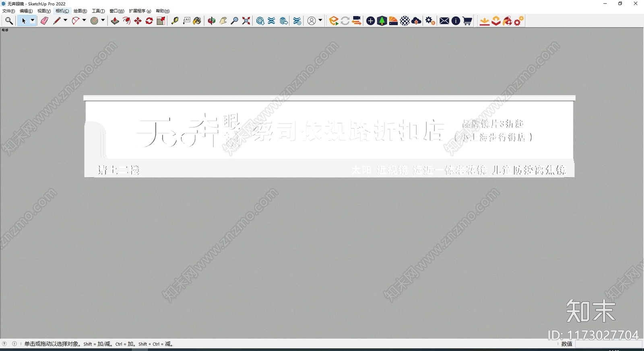
Task: Click the red lifebuoy help icon
Action: [508, 21]
